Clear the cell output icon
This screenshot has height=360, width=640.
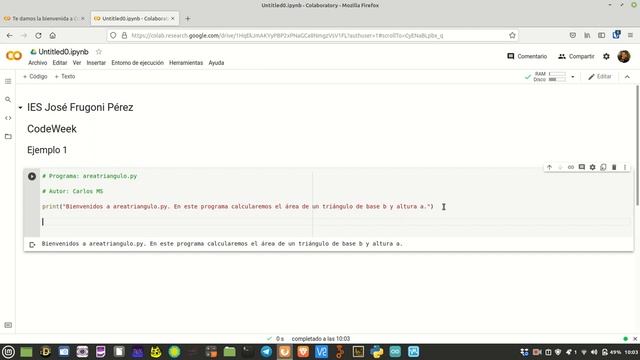(32, 244)
